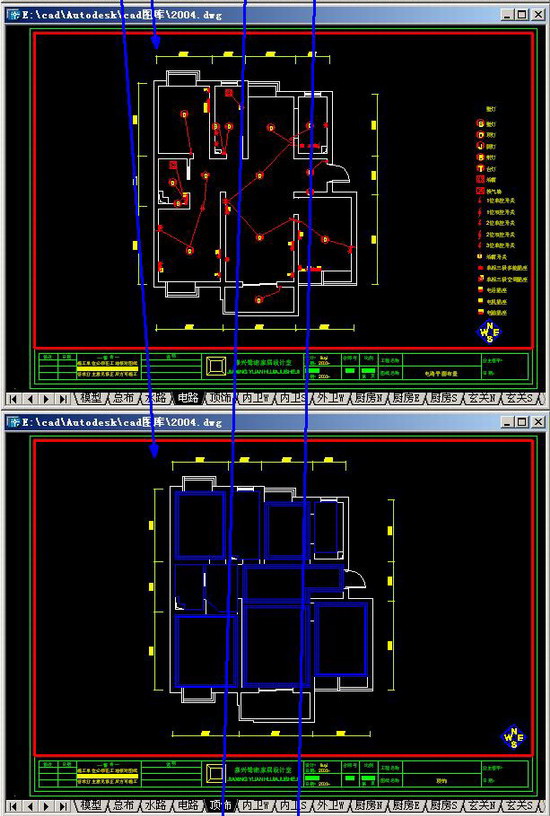Select the 厨房N tab in lower window

(368, 806)
